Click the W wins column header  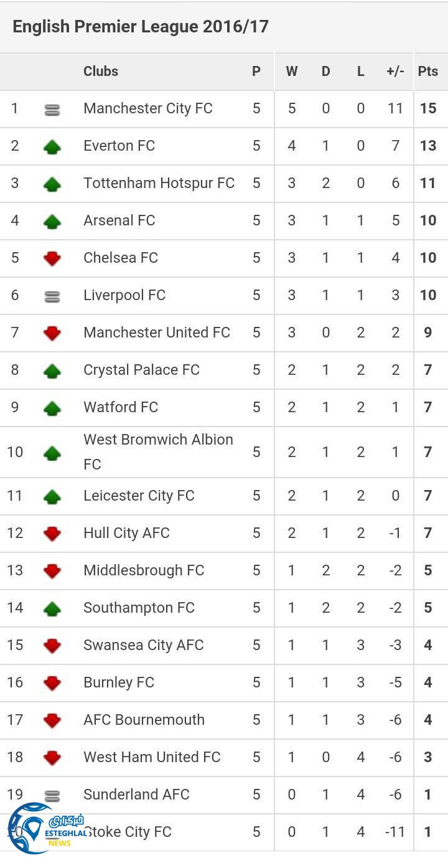(x=291, y=71)
